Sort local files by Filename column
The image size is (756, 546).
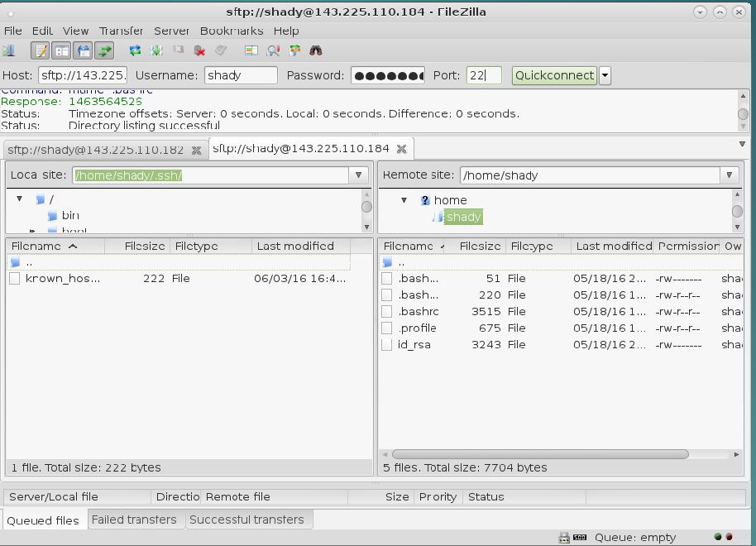click(55, 246)
